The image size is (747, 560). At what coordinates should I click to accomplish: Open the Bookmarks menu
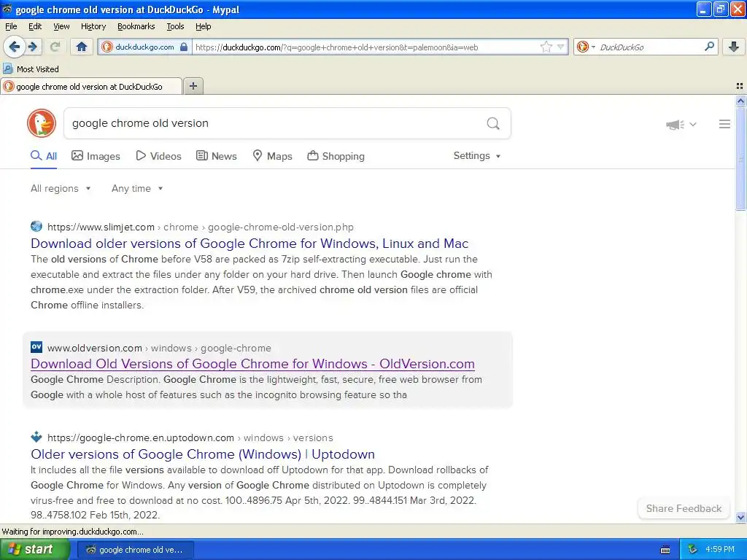coord(136,26)
